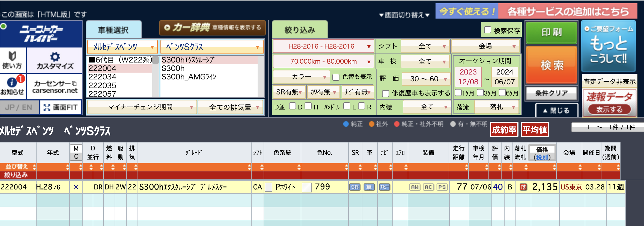The image size is (644, 226).
Task: Open the 会場 dropdown
Action: pyautogui.click(x=485, y=46)
